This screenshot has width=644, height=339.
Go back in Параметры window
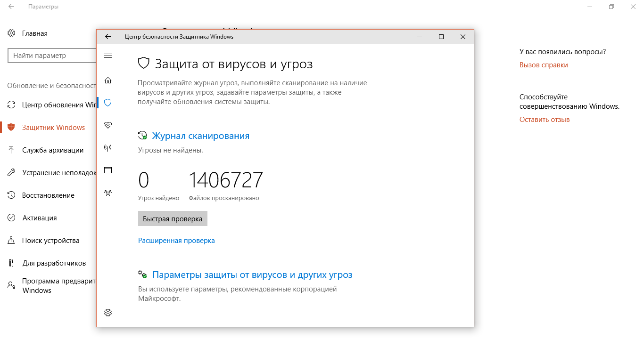tap(11, 7)
